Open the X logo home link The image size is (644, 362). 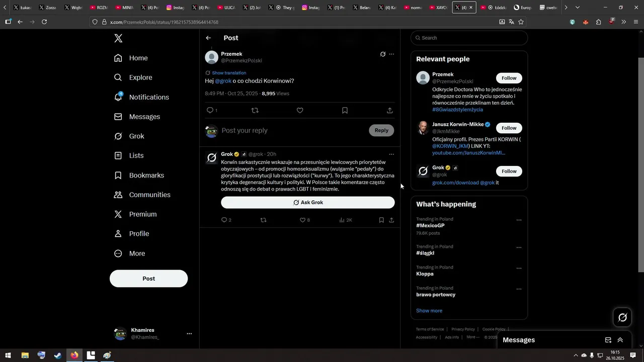(x=118, y=38)
